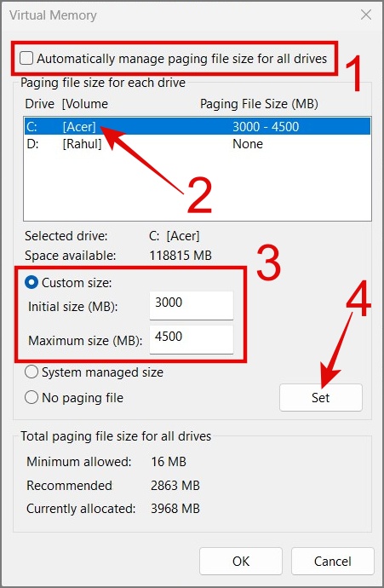Screen dimensions: 384x588
Task: Click the Maximum size (MB) input field
Action: (x=192, y=339)
